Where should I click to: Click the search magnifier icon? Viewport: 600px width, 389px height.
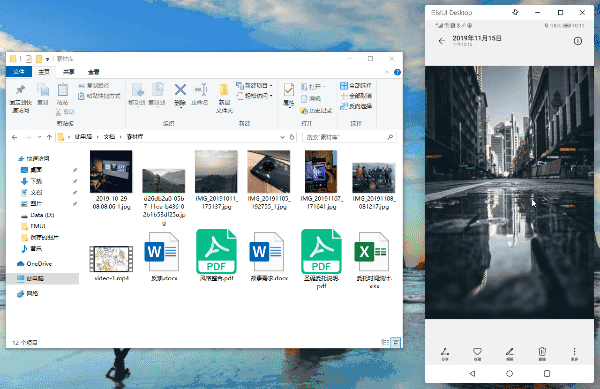(x=390, y=137)
